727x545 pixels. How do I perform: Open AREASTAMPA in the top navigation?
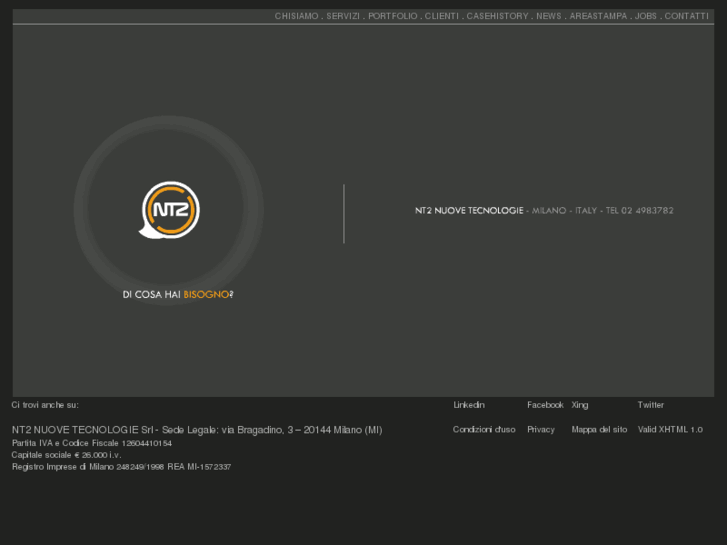(598, 16)
